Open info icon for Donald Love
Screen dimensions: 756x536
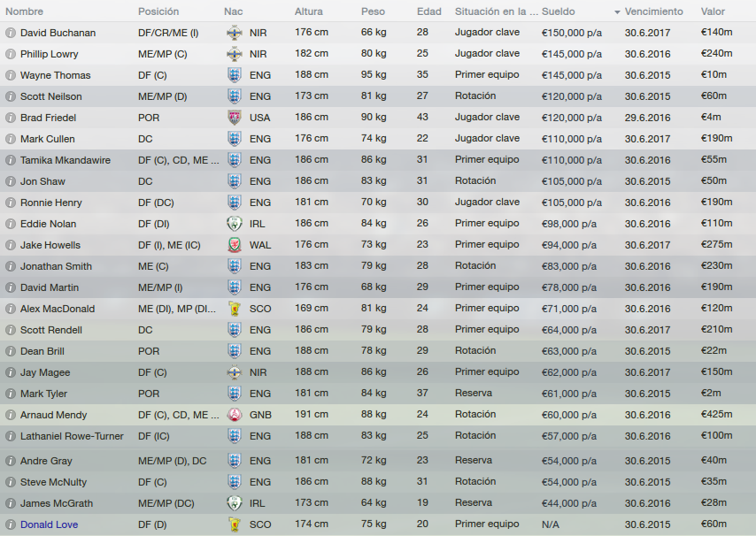coord(10,524)
